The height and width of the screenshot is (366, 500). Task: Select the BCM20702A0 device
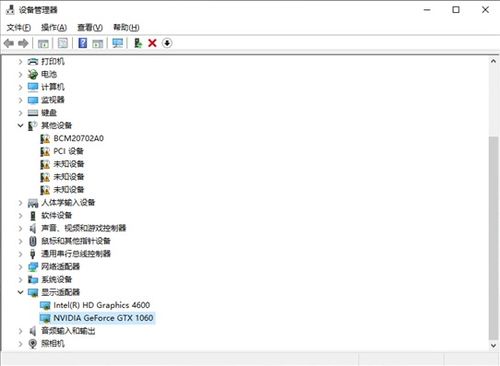click(78, 138)
